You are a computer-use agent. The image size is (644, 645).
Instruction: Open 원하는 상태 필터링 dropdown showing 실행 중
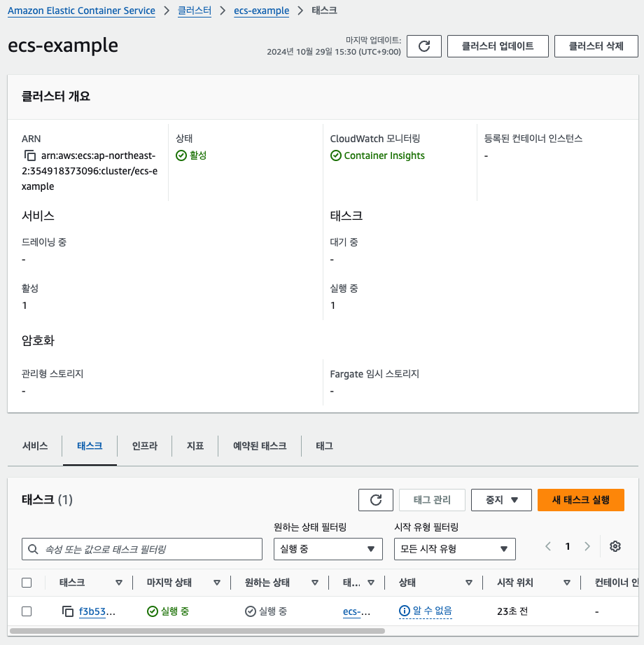pos(328,549)
